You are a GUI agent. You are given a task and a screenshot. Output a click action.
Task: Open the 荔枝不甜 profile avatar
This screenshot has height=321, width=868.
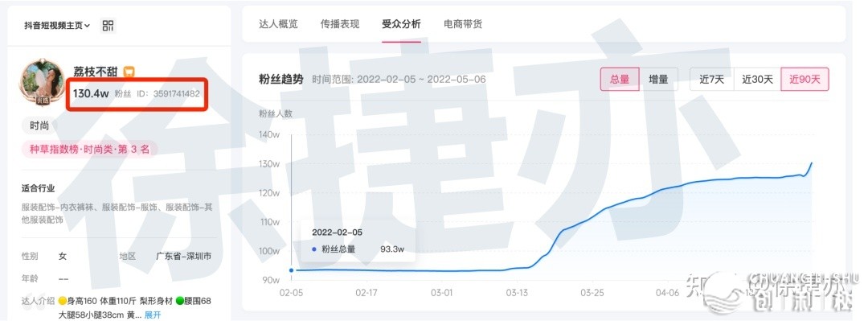pos(43,83)
